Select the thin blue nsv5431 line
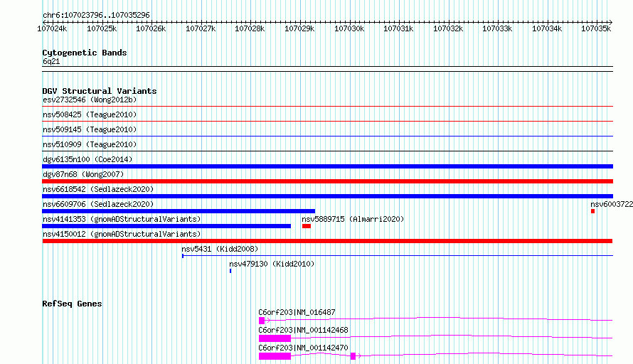633x364 pixels. coord(398,255)
